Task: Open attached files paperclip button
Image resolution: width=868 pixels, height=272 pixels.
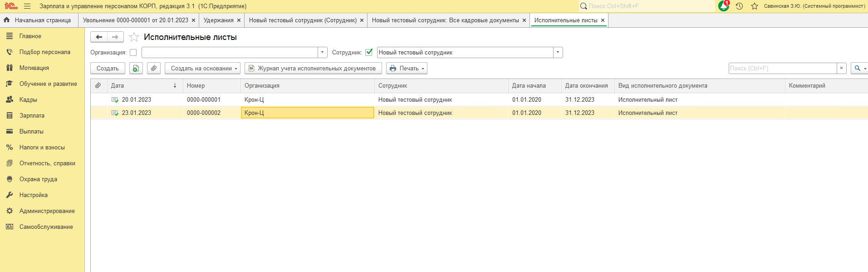Action: 154,68
